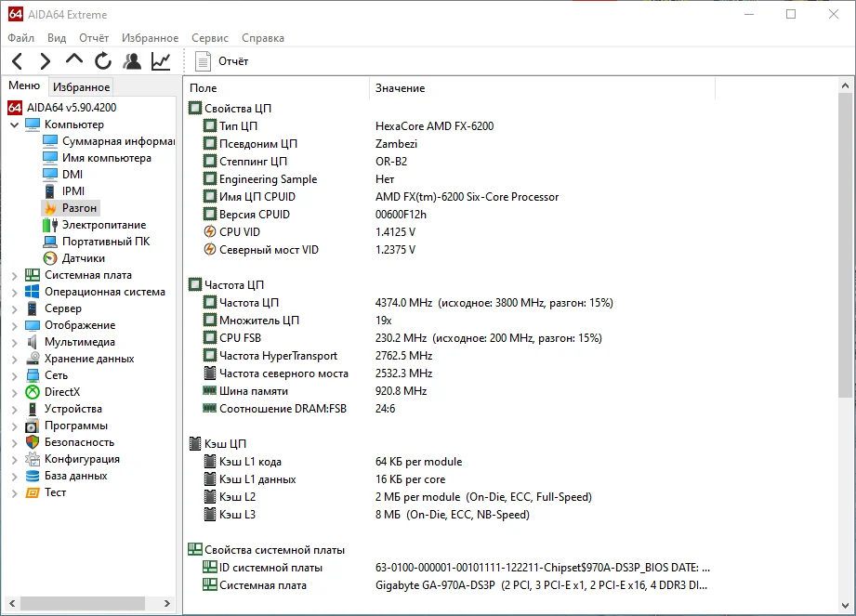The width and height of the screenshot is (856, 616).
Task: Expand the База данных tree node
Action: coord(15,477)
